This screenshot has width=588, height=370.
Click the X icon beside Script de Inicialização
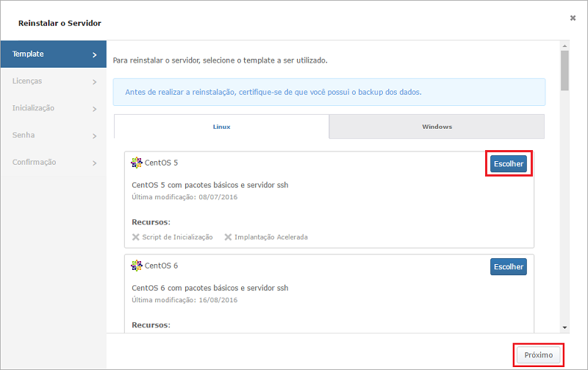(136, 237)
